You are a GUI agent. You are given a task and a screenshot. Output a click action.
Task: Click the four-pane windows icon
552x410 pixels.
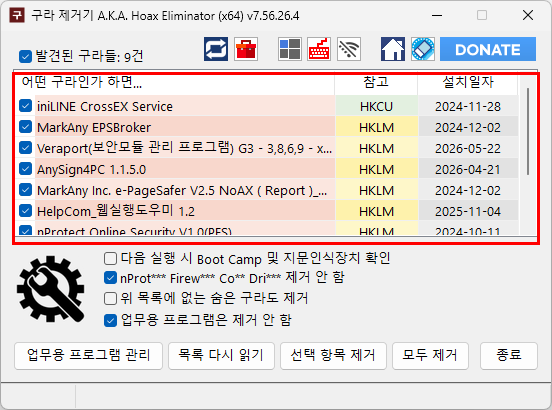tap(289, 49)
